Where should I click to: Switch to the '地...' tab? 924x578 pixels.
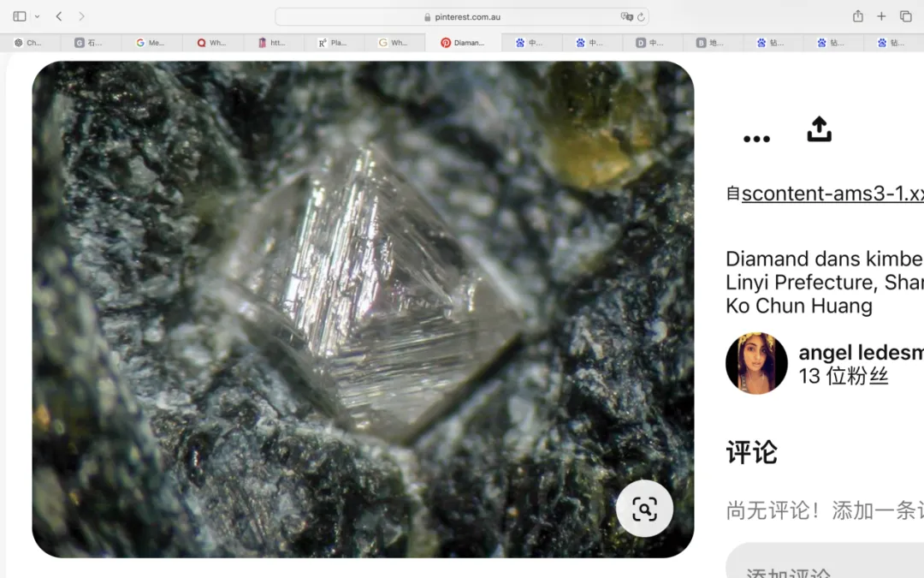coord(712,43)
